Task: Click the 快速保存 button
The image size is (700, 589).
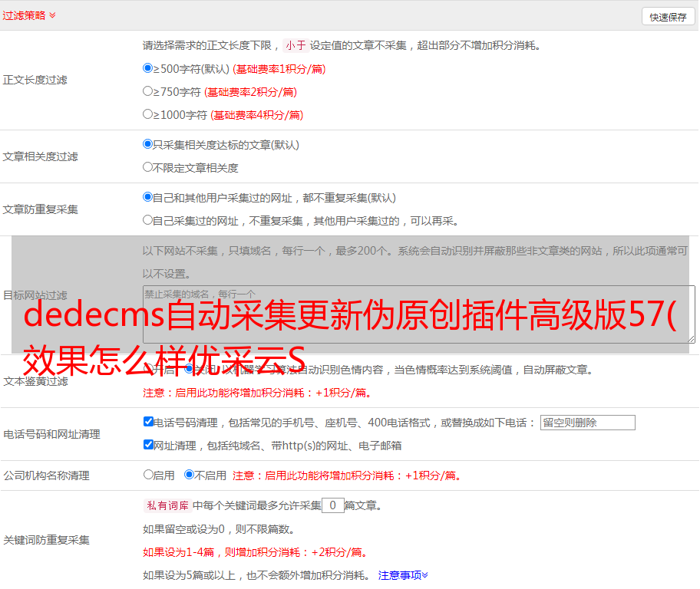Action: click(668, 17)
